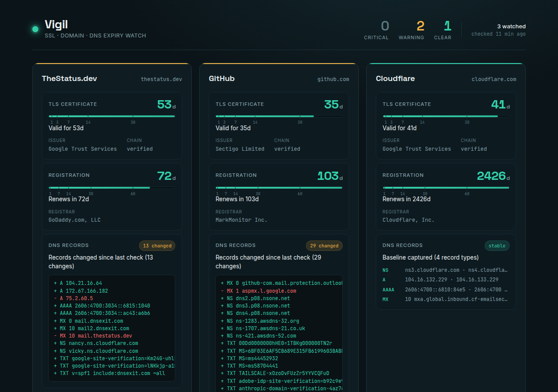The image size is (558, 392).
Task: Click '+ NS dns2.p08.nsone.net' line
Action: click(255, 298)
